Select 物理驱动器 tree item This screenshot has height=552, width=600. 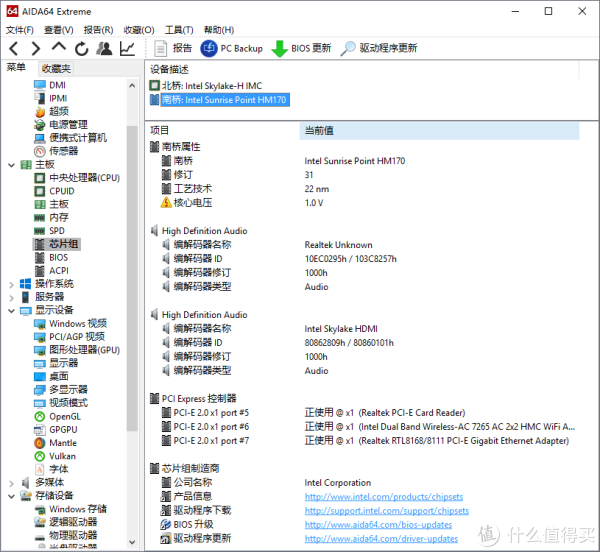(65, 536)
